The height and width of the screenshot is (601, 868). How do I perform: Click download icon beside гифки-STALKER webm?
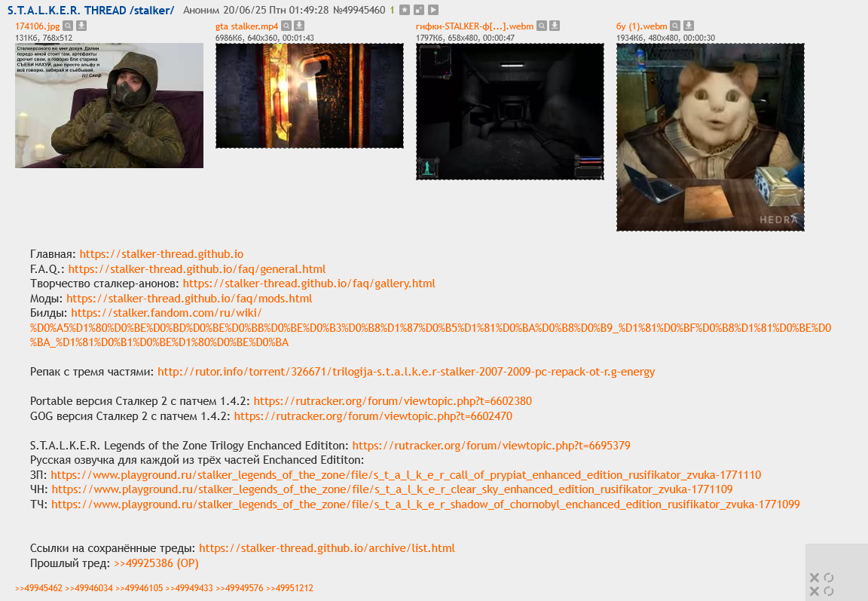click(x=555, y=26)
